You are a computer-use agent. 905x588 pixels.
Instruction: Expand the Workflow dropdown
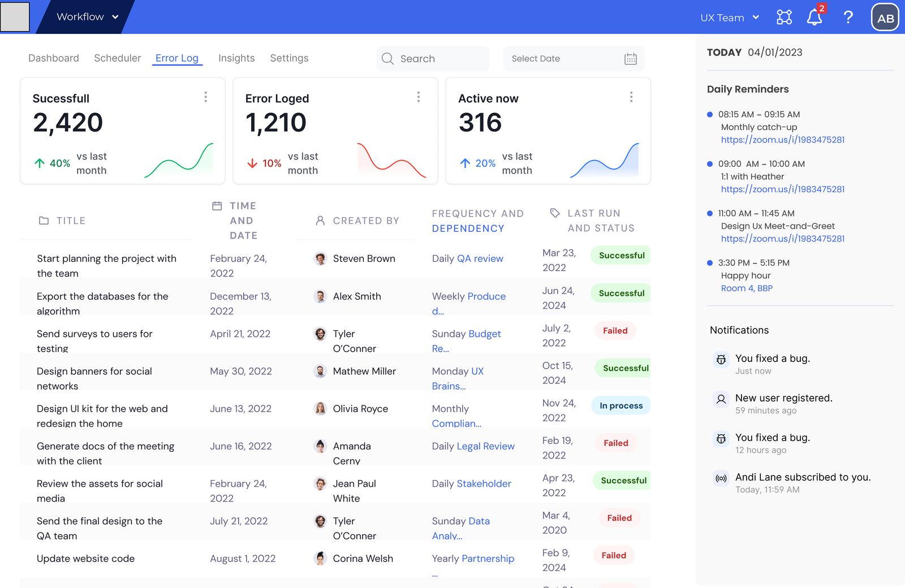[87, 17]
